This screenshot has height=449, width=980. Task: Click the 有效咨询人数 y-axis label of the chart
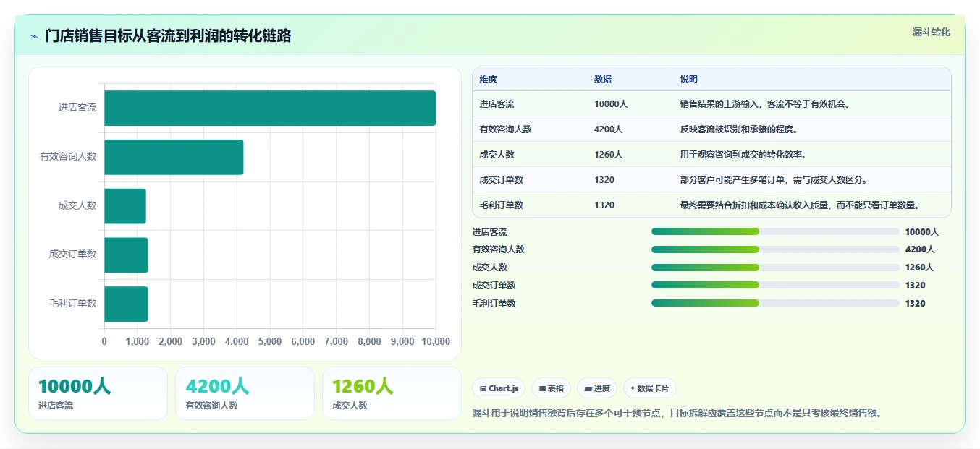click(68, 157)
